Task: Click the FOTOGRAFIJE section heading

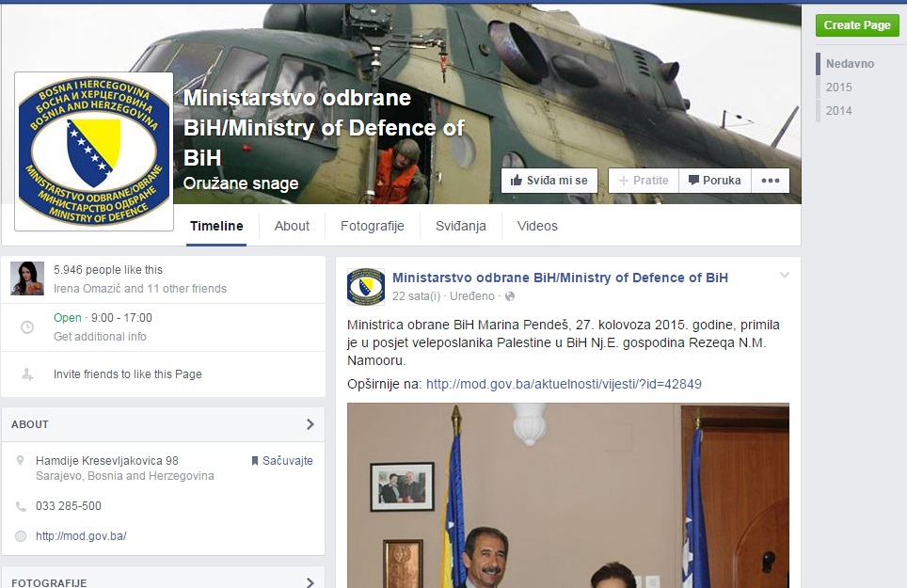Action: 49,582
